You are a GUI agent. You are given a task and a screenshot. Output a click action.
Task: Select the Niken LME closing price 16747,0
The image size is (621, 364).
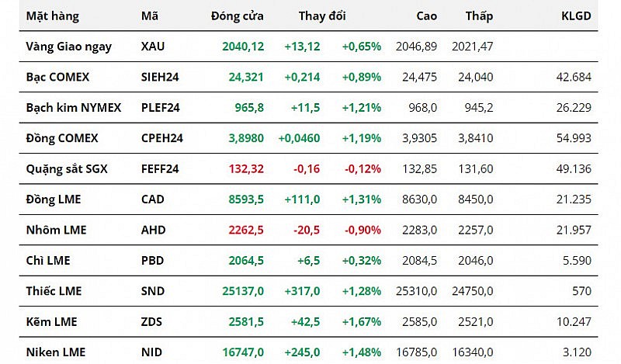243,352
